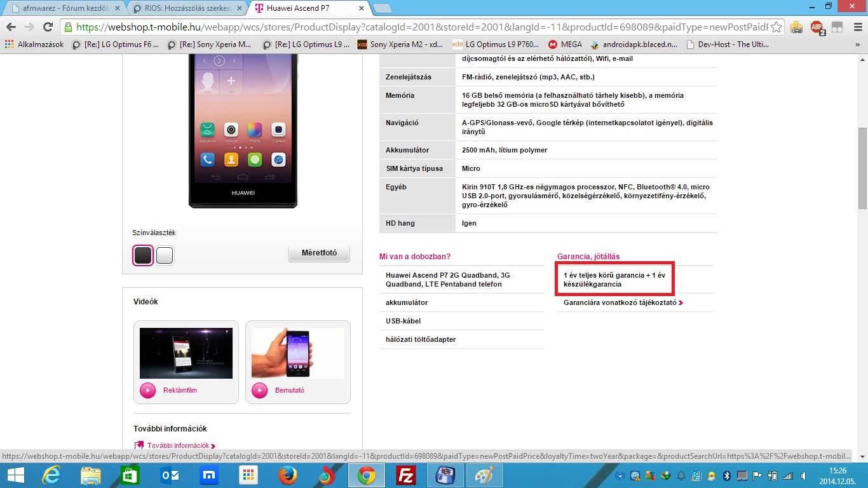The image size is (868, 488).
Task: Open androidapk.blaced.n... bookmark
Action: point(634,44)
